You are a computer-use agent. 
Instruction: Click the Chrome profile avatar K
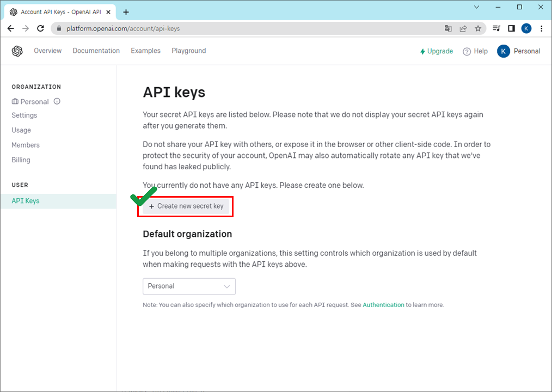coord(526,28)
